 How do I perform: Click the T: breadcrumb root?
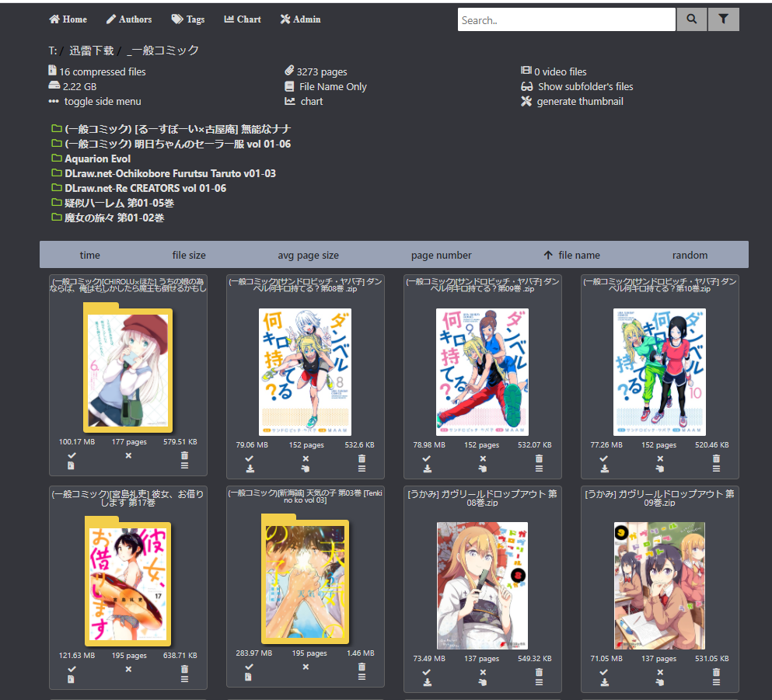click(53, 50)
